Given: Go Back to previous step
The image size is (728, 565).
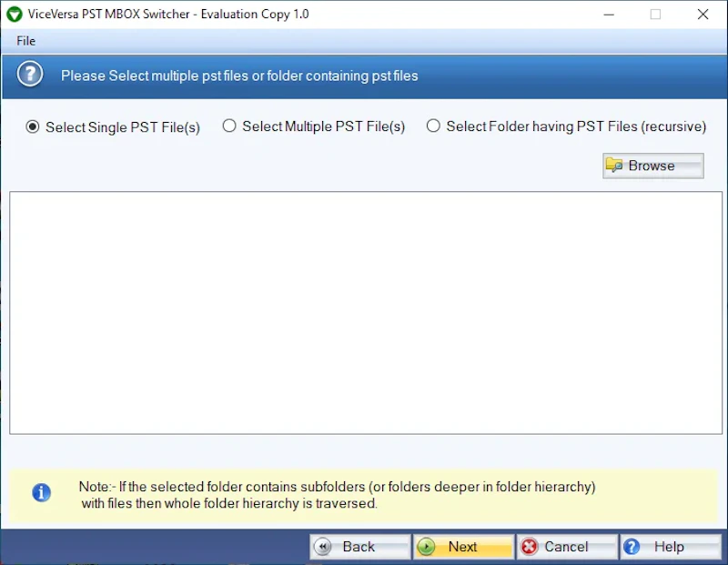Looking at the screenshot, I should click(x=360, y=547).
